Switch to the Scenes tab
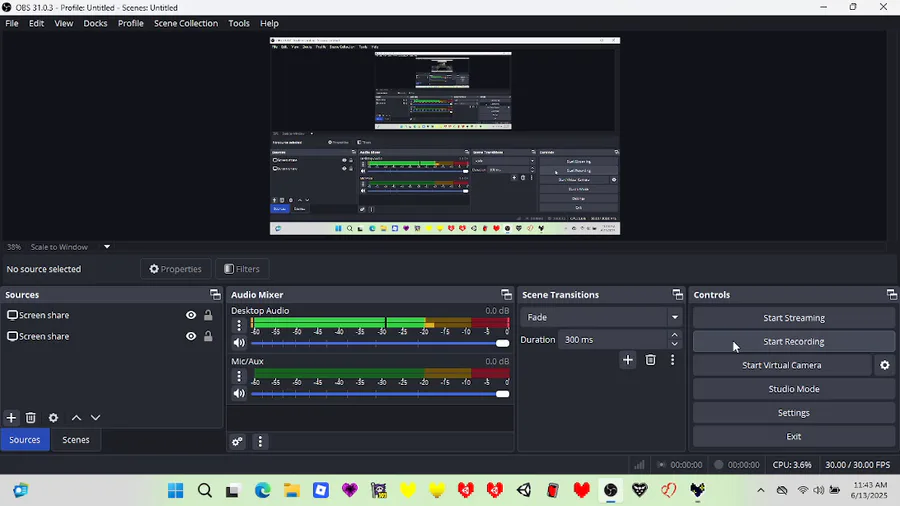 click(76, 440)
